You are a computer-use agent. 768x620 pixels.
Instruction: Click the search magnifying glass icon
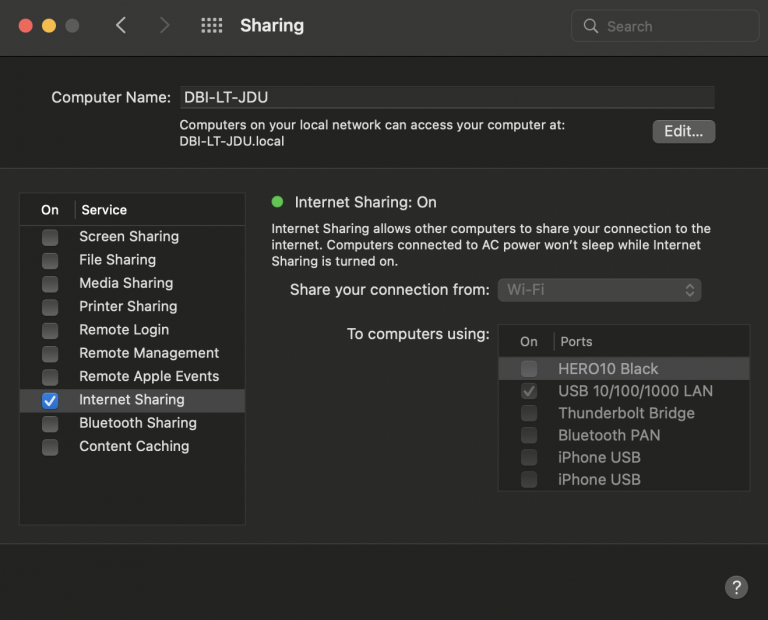click(591, 26)
